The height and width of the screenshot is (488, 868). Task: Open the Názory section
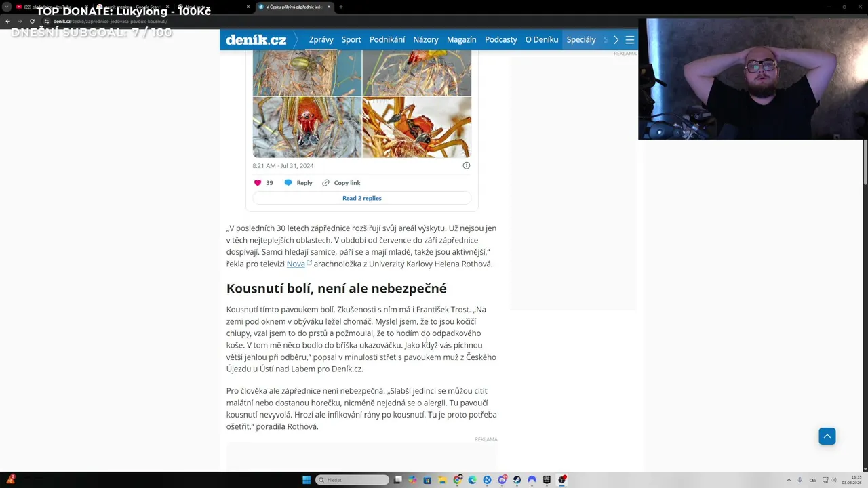pos(426,40)
